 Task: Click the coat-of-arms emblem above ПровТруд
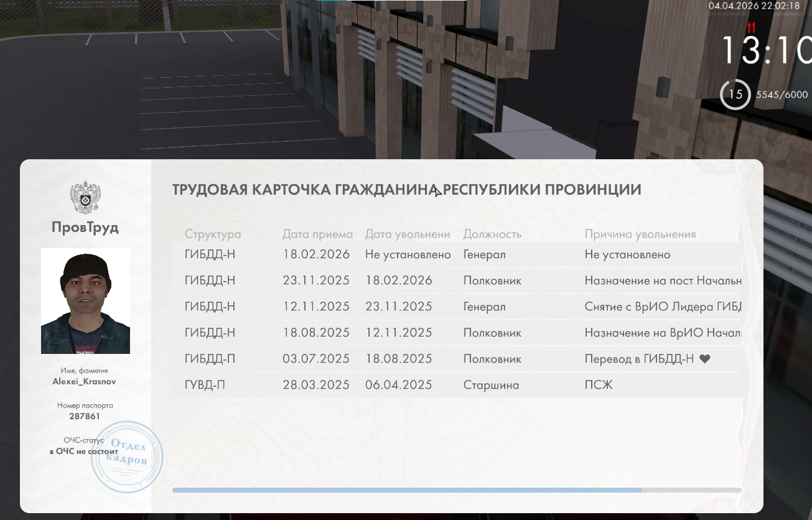coord(85,198)
